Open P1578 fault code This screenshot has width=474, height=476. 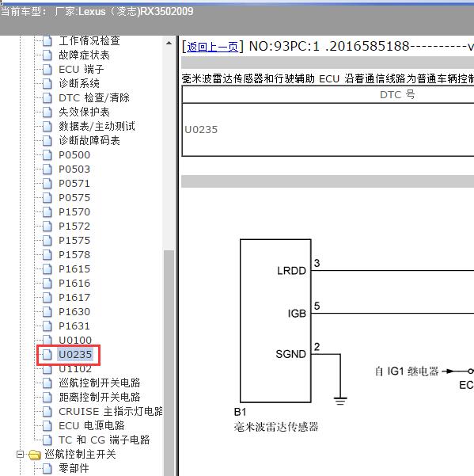coord(74,255)
